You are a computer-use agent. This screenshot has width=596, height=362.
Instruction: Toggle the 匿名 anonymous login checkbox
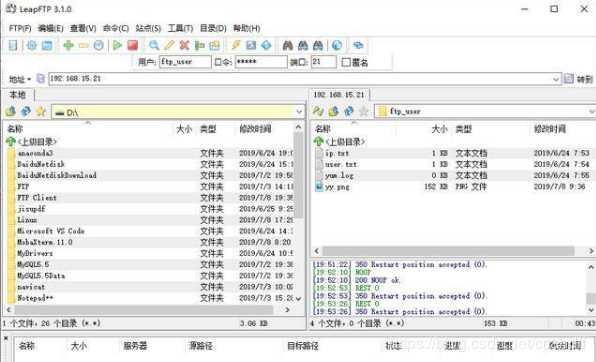coord(346,62)
